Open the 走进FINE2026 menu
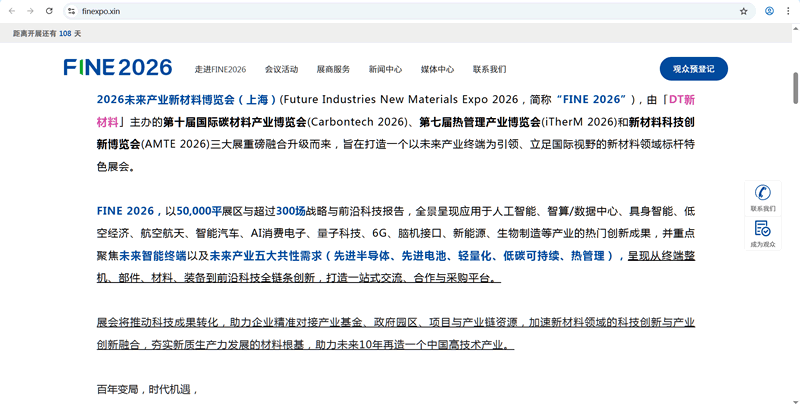This screenshot has height=406, width=800. 220,69
